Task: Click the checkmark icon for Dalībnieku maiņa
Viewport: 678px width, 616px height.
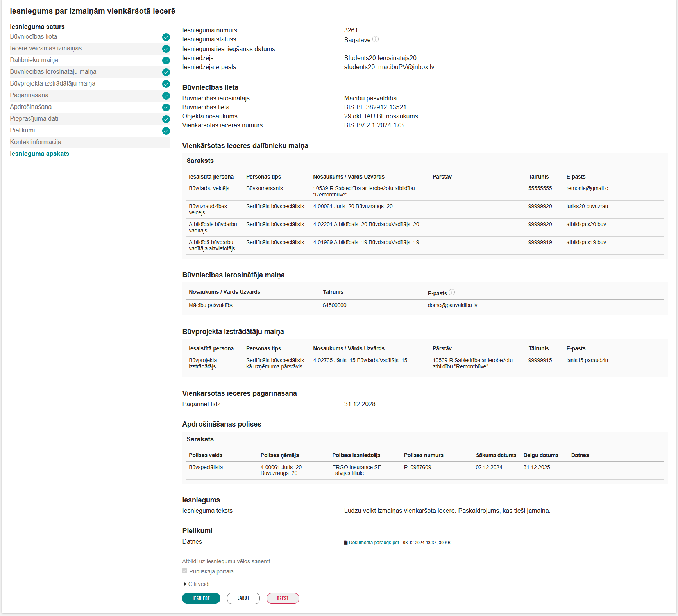Action: (x=166, y=61)
